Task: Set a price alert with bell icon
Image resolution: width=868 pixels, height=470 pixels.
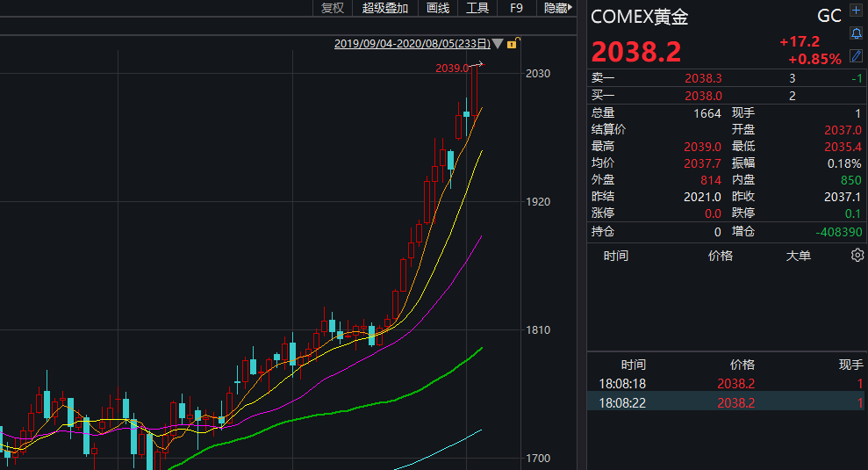Action: [856, 33]
